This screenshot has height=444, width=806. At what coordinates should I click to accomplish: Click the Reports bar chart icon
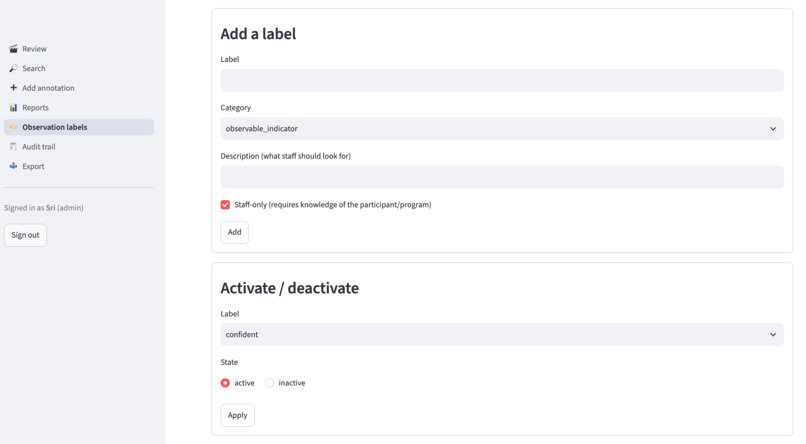pos(13,107)
